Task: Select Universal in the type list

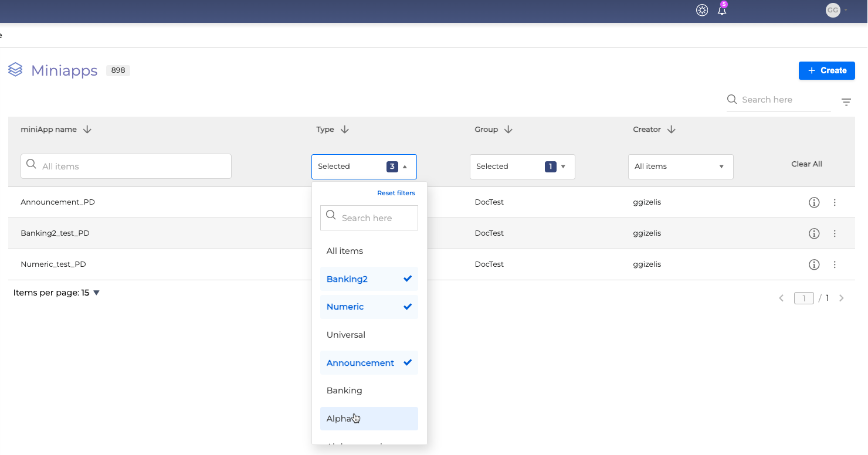Action: (346, 335)
